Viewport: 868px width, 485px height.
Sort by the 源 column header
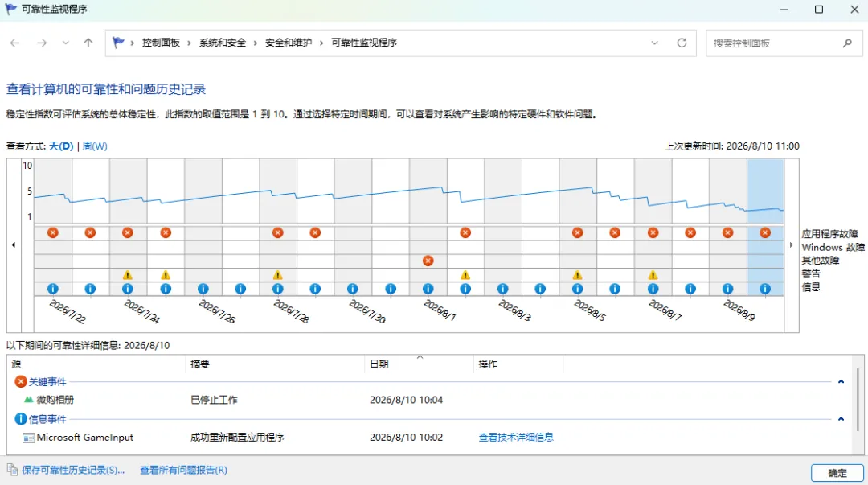tap(96, 364)
